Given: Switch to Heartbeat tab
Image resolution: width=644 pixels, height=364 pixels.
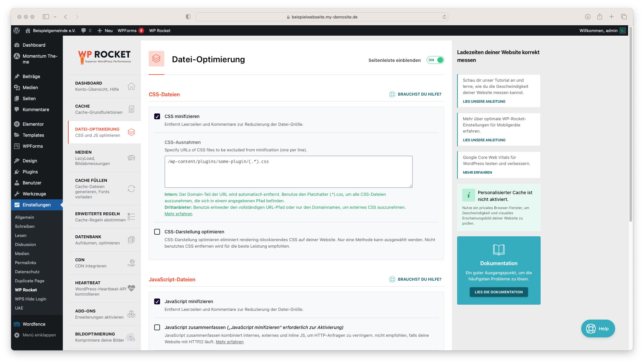Looking at the screenshot, I should [x=105, y=288].
